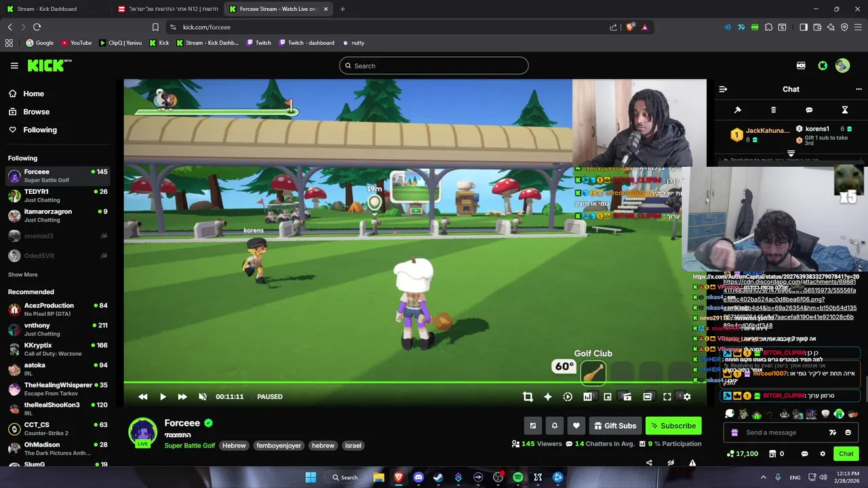
Task: Enable picture-in-picture mode
Action: [x=608, y=396]
